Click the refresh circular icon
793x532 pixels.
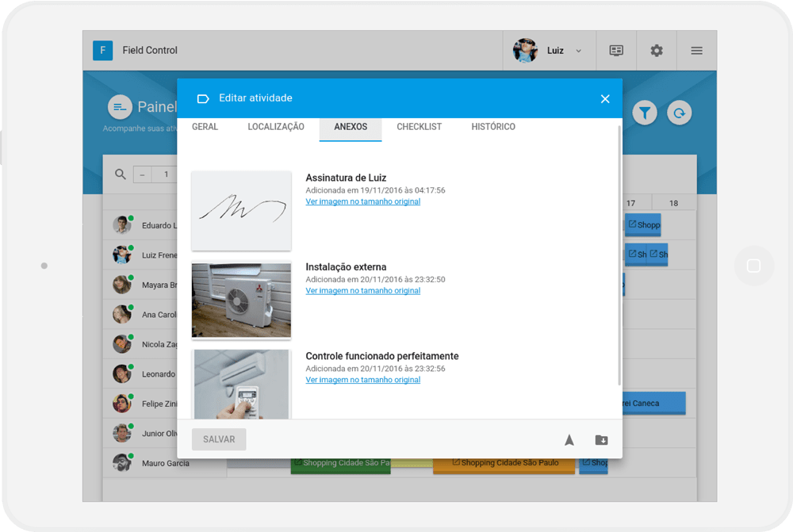[680, 113]
